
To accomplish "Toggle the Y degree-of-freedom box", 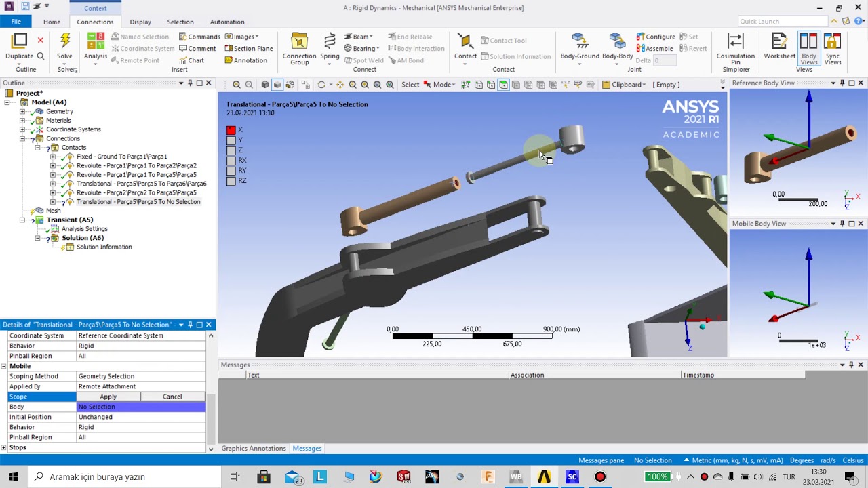I will (x=231, y=140).
